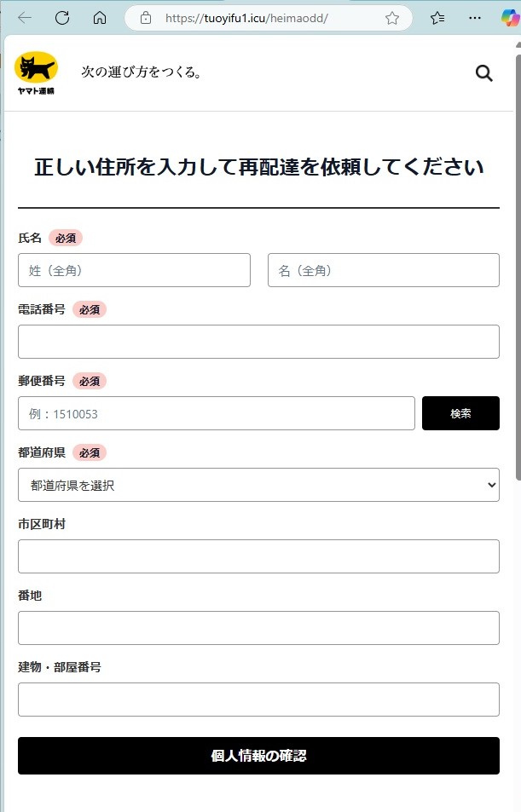Screen dimensions: 521x812
Task: Click the 検索 postal code button
Action: coord(460,413)
